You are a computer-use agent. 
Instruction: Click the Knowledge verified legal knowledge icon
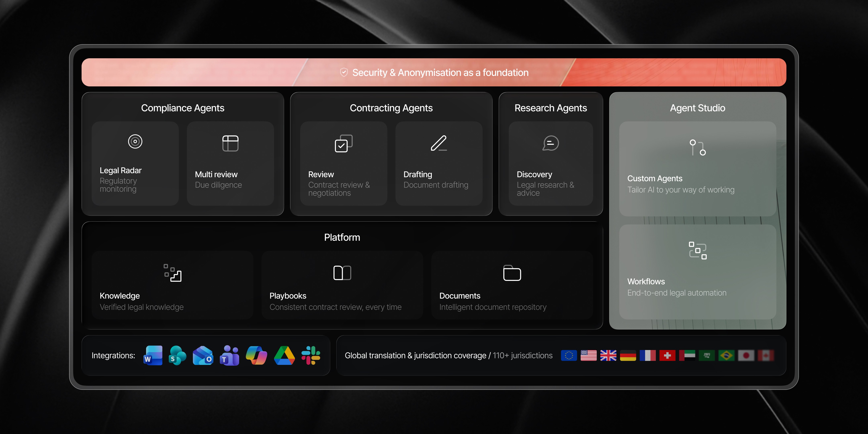coord(173,273)
